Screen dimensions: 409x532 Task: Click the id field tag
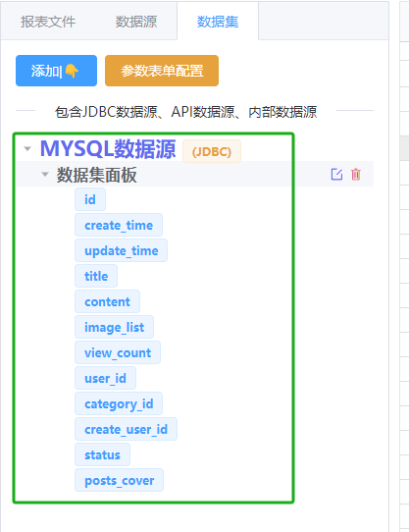pyautogui.click(x=90, y=199)
